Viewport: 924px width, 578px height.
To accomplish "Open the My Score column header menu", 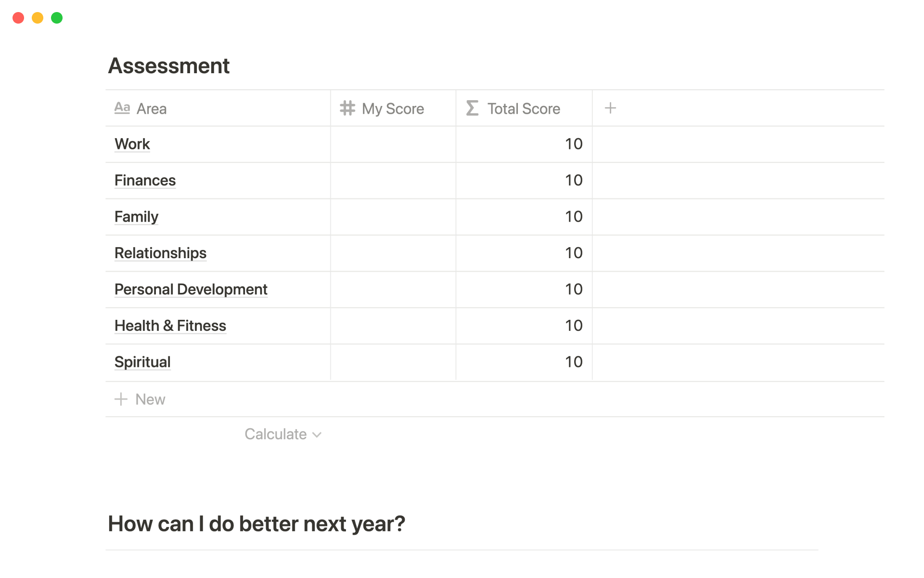I will click(393, 109).
